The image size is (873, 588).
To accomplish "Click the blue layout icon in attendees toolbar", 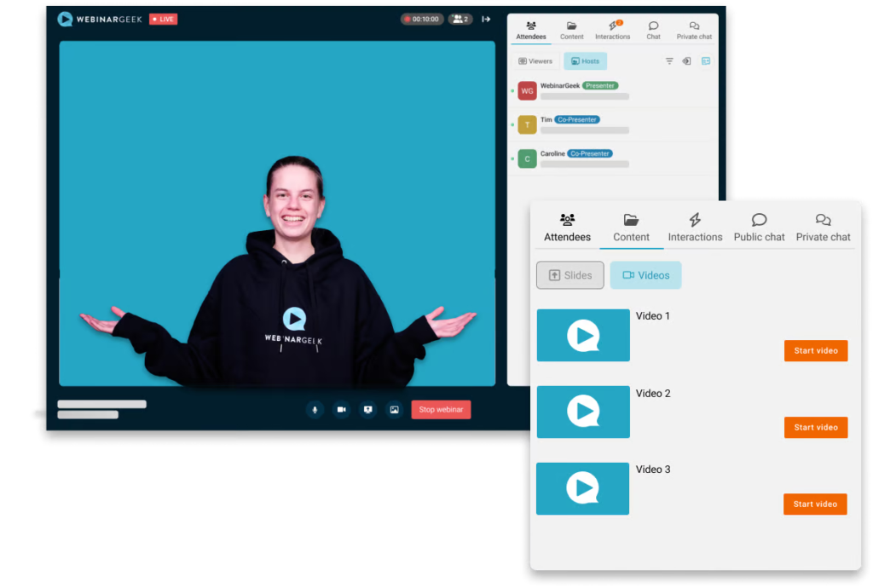I will (706, 61).
